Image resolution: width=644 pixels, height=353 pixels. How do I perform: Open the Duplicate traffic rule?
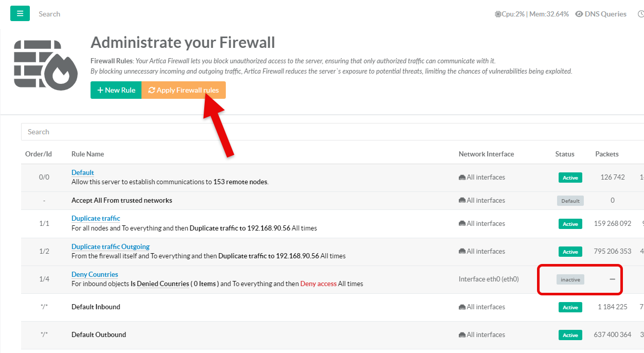point(96,218)
